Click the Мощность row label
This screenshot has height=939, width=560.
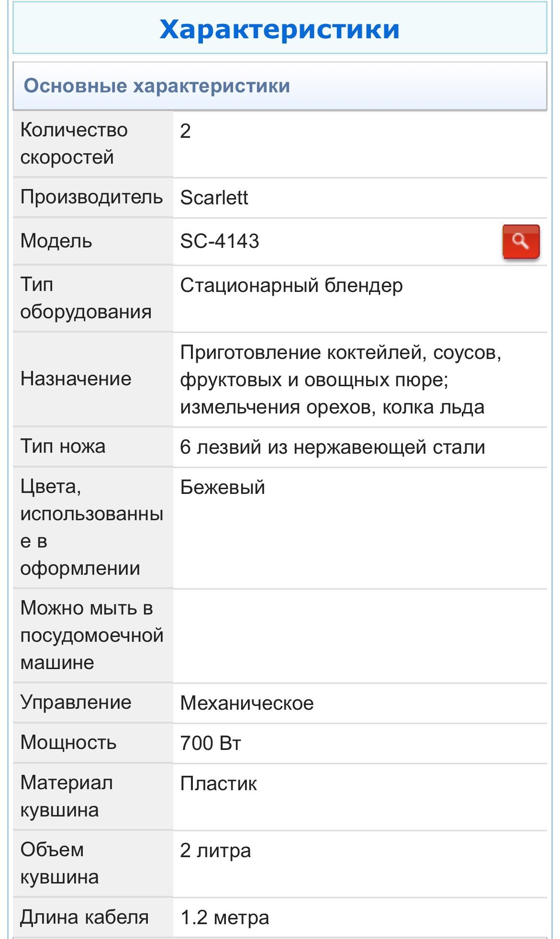(x=68, y=743)
